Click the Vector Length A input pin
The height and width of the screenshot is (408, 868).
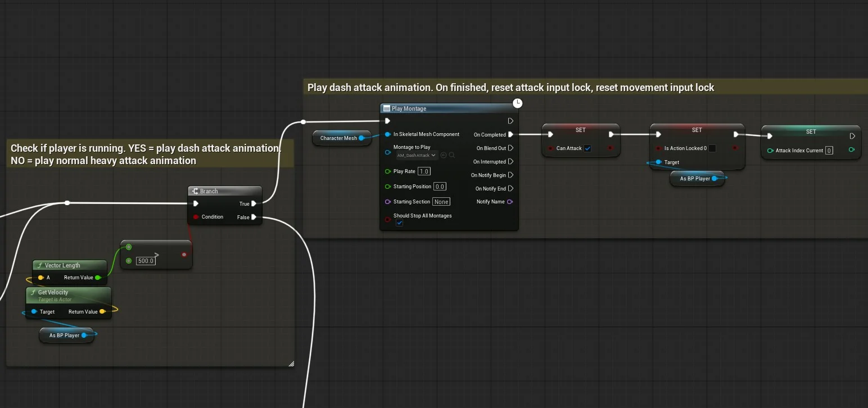click(40, 278)
